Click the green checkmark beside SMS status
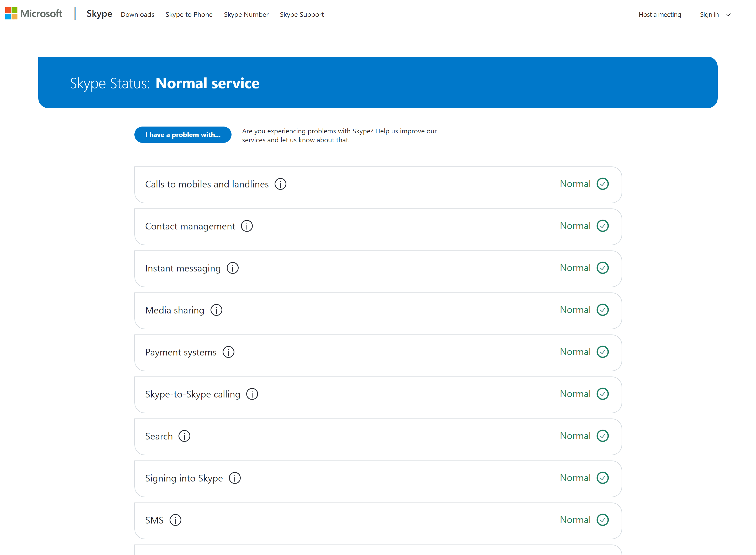The height and width of the screenshot is (555, 756). [602, 520]
